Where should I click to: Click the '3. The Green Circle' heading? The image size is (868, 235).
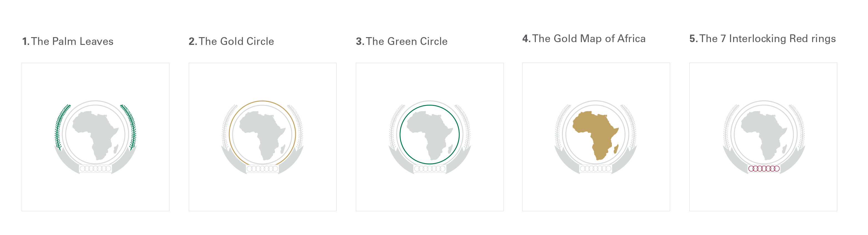(402, 41)
